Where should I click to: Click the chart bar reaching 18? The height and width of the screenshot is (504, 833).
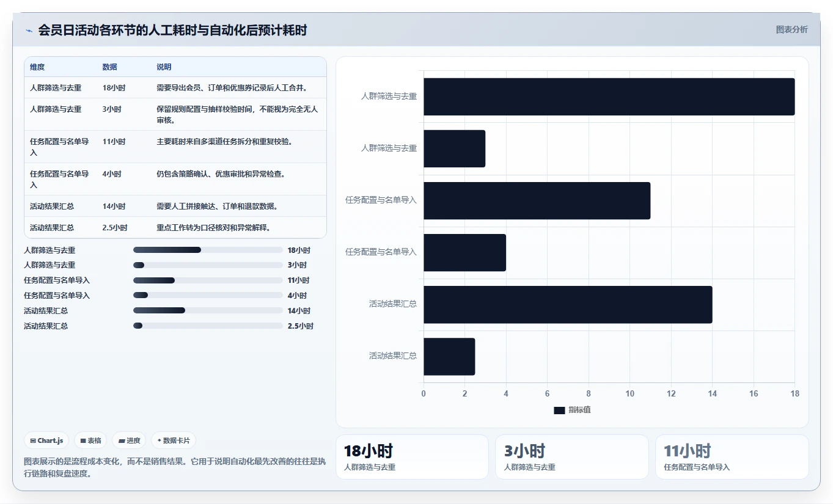[x=609, y=97]
